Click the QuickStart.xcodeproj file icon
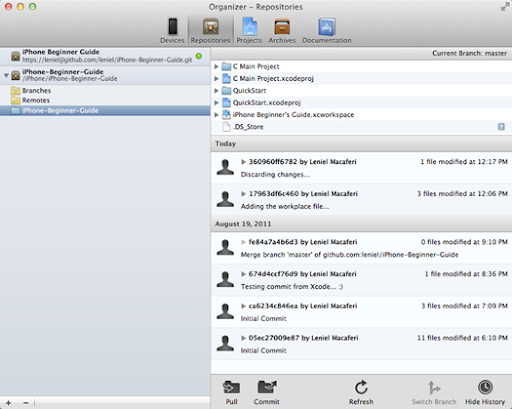The height and width of the screenshot is (409, 512). (226, 102)
